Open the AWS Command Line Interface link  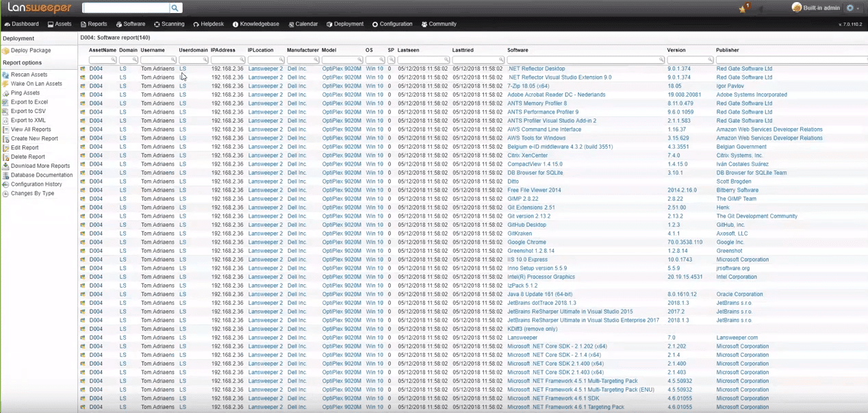coord(544,129)
